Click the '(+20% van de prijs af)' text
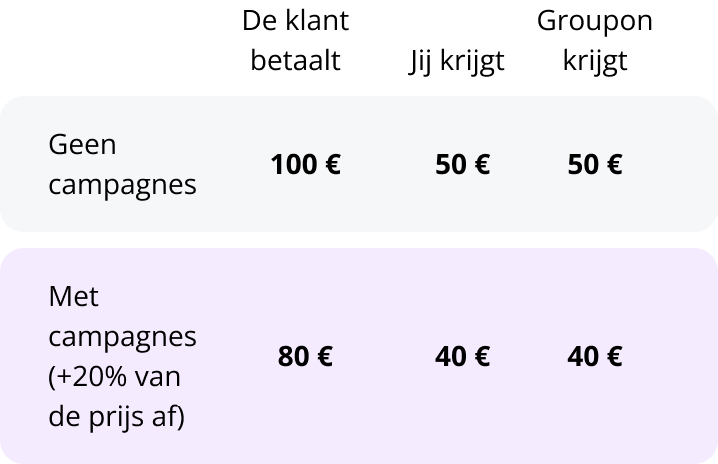 [x=116, y=397]
